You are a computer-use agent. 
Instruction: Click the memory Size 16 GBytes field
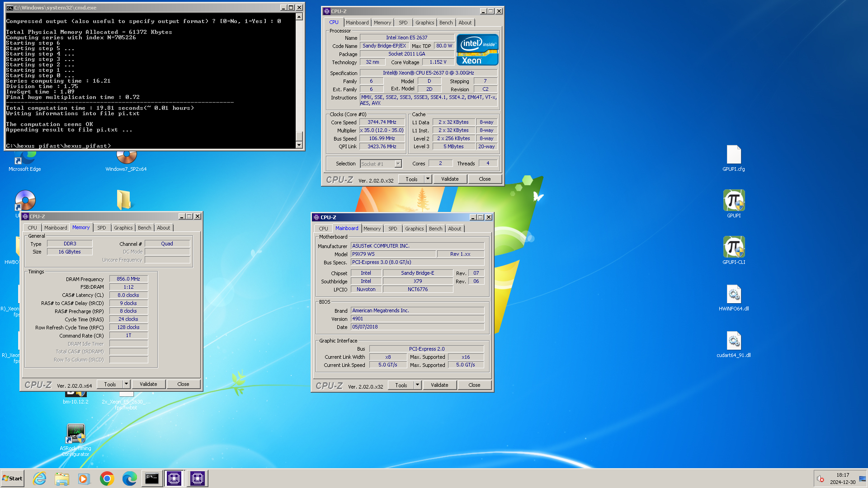tap(70, 252)
